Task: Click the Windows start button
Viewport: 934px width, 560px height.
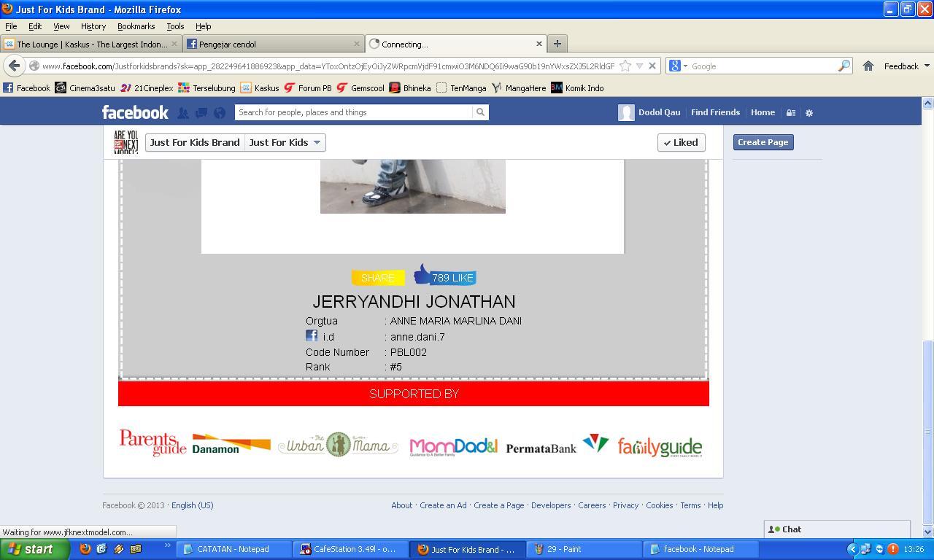Action: (34, 549)
